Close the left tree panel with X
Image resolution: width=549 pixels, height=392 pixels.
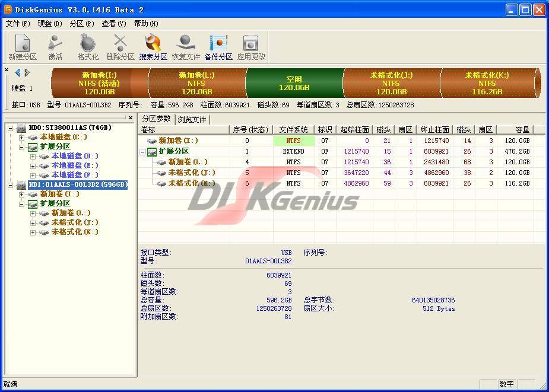(x=131, y=118)
